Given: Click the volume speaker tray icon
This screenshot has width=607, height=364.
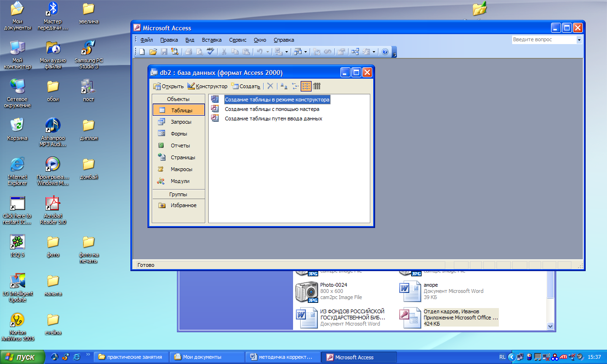Looking at the screenshot, I should tap(580, 357).
